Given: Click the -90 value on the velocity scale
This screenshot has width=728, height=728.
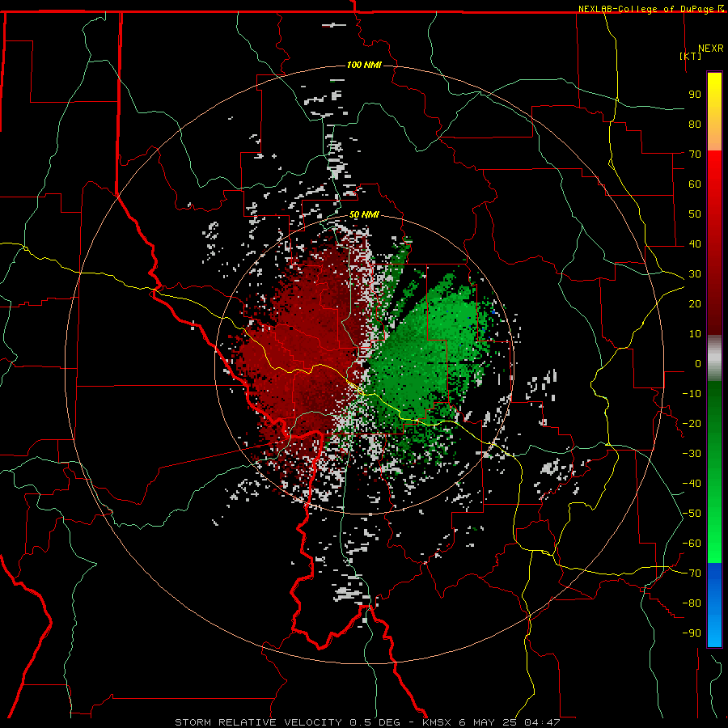Looking at the screenshot, I should tap(692, 633).
